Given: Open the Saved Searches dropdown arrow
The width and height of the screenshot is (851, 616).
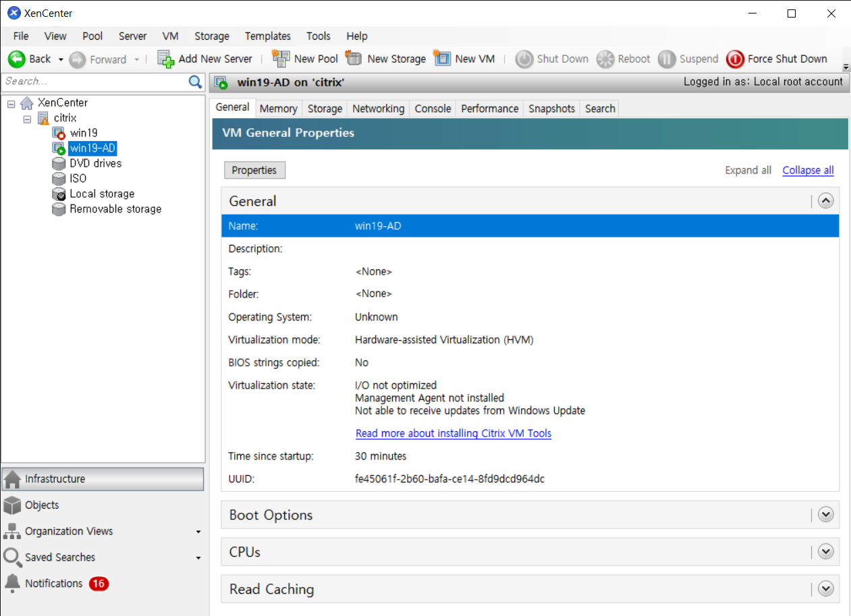Looking at the screenshot, I should (198, 558).
